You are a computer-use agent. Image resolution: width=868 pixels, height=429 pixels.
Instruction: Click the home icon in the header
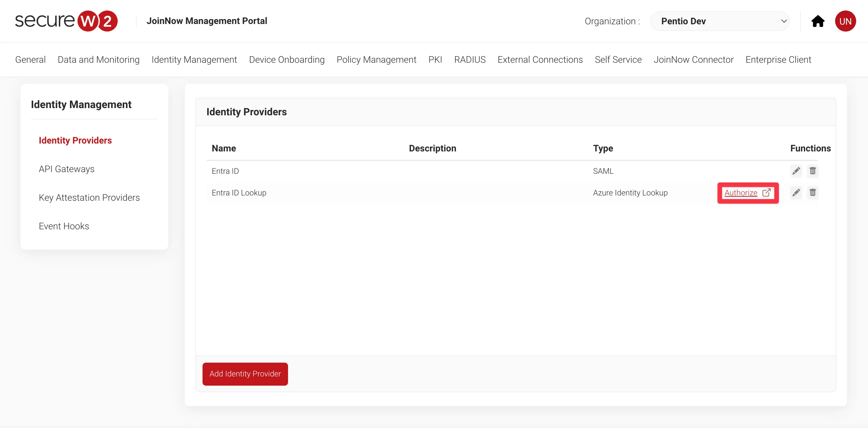[817, 21]
